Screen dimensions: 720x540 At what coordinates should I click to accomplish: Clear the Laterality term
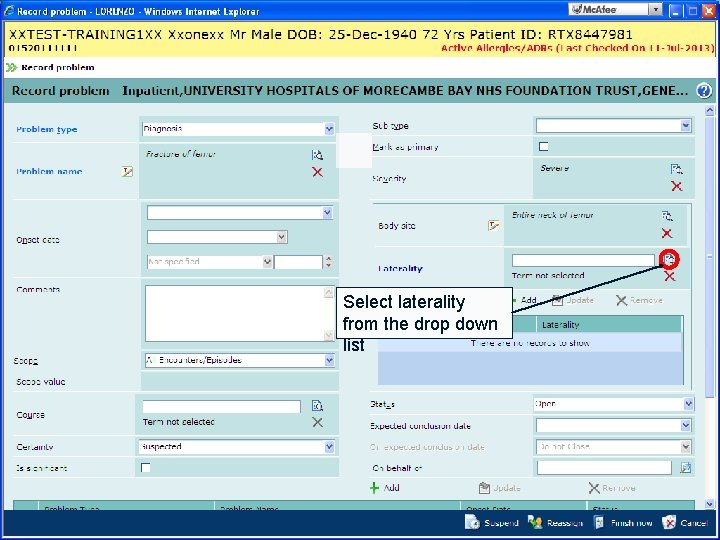pyautogui.click(x=669, y=276)
